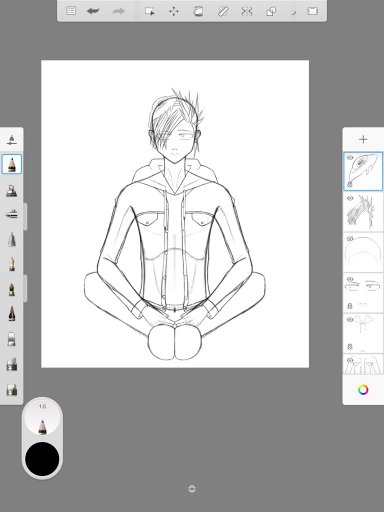Hide the UI with fullscreen icon
This screenshot has width=384, height=512.
pos(312,11)
